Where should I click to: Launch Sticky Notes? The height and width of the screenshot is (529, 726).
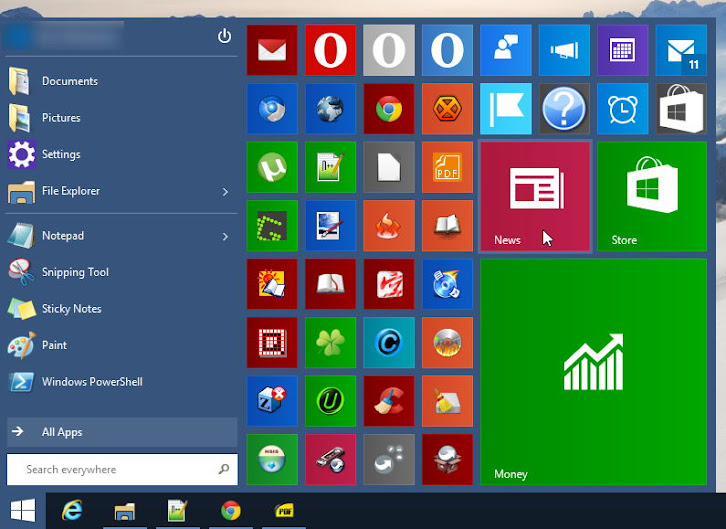pos(121,309)
